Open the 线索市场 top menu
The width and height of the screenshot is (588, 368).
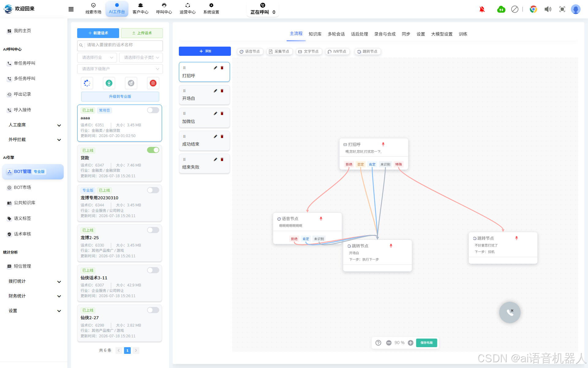93,9
